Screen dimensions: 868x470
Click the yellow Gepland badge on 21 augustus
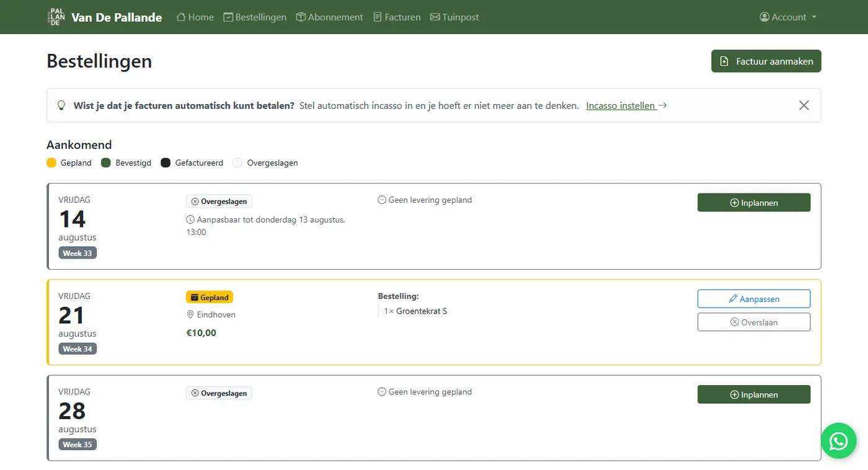210,298
